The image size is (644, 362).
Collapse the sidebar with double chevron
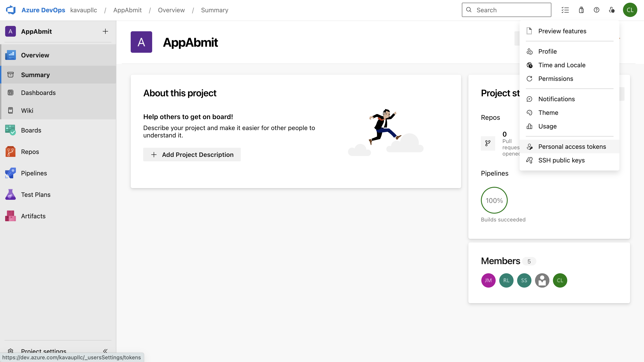pos(105,351)
